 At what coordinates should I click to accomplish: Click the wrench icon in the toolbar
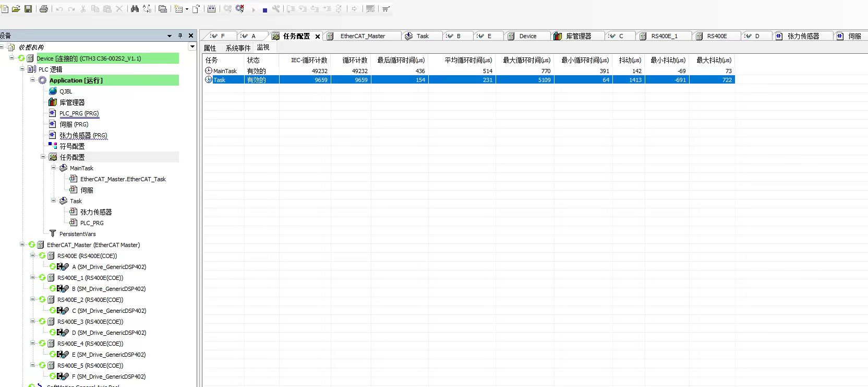coord(276,9)
